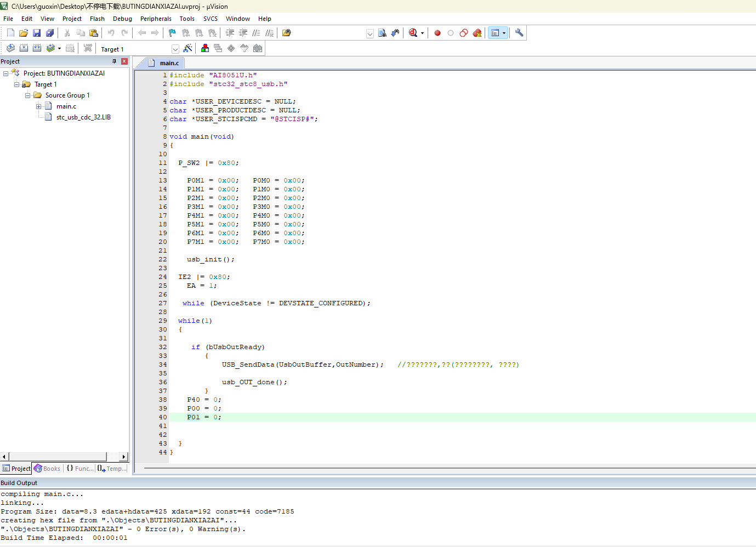Click the Save All icon
This screenshot has width=756, height=547.
(50, 33)
